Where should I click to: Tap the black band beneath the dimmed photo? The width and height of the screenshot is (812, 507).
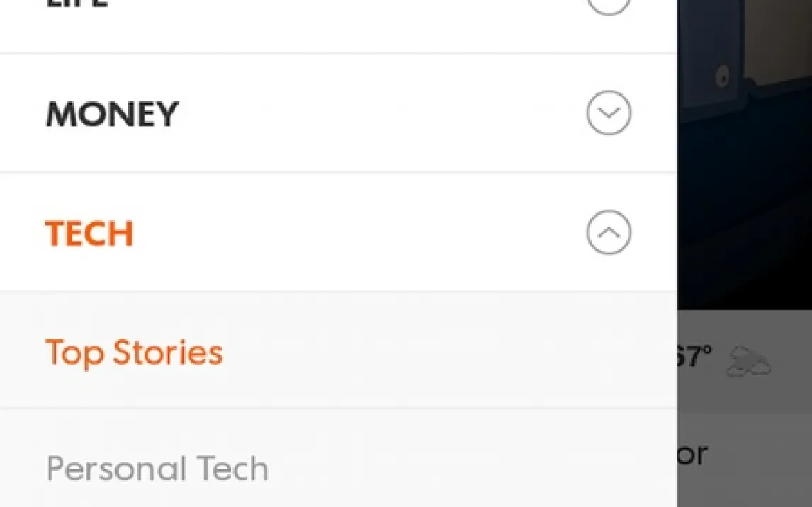point(744,283)
